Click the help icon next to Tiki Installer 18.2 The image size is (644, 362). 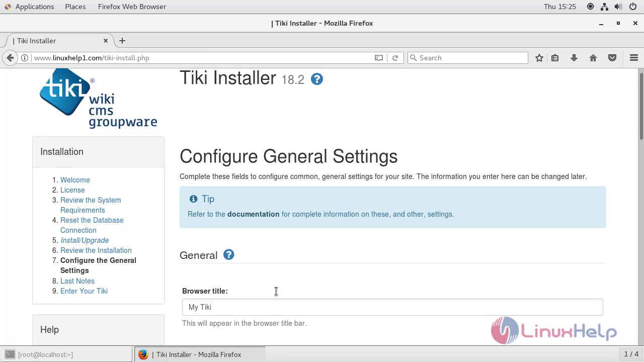pos(316,79)
